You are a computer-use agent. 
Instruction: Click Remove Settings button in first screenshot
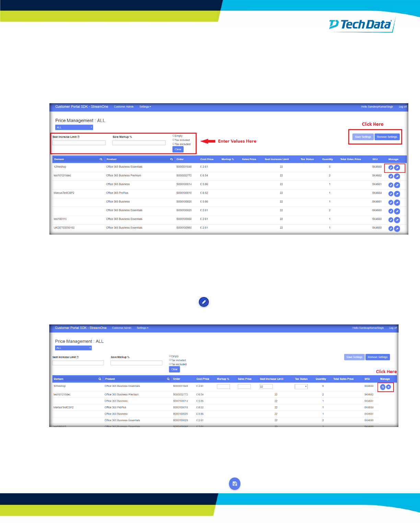(x=387, y=137)
